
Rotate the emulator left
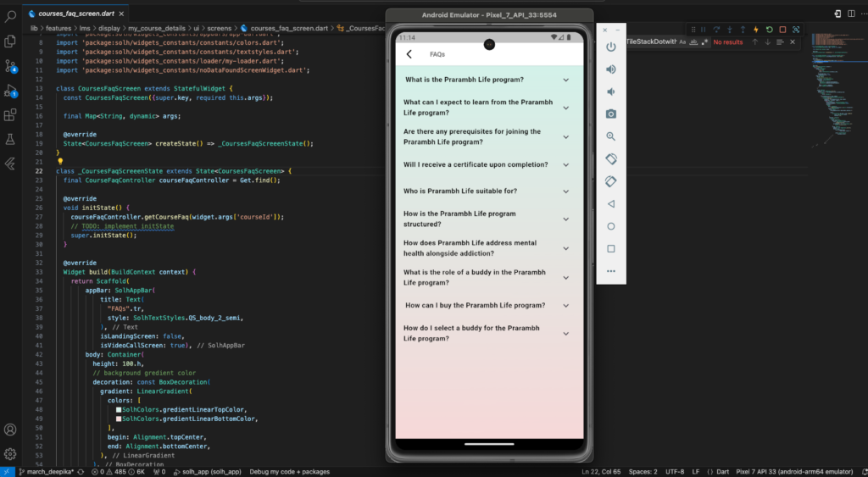coord(610,158)
